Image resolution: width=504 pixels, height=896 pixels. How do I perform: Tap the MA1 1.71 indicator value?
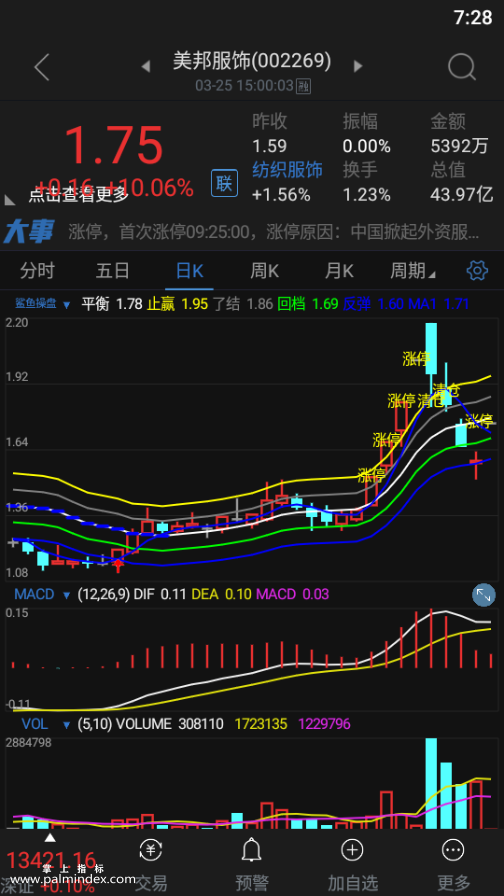coord(438,304)
